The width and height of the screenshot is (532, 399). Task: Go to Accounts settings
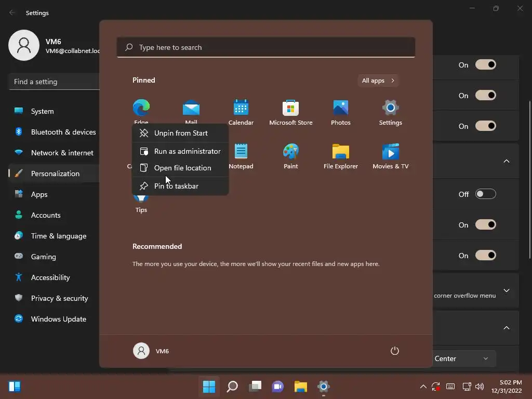54,215
